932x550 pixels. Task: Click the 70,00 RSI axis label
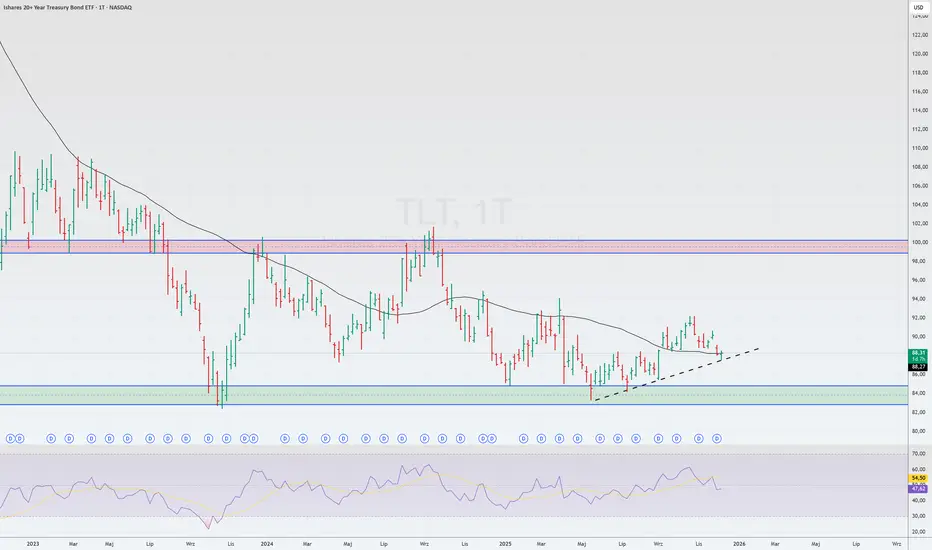coord(920,454)
